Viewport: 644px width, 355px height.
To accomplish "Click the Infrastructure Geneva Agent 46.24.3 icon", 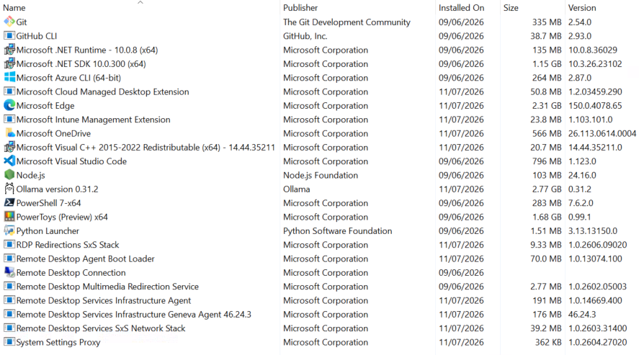I will pos(9,315).
